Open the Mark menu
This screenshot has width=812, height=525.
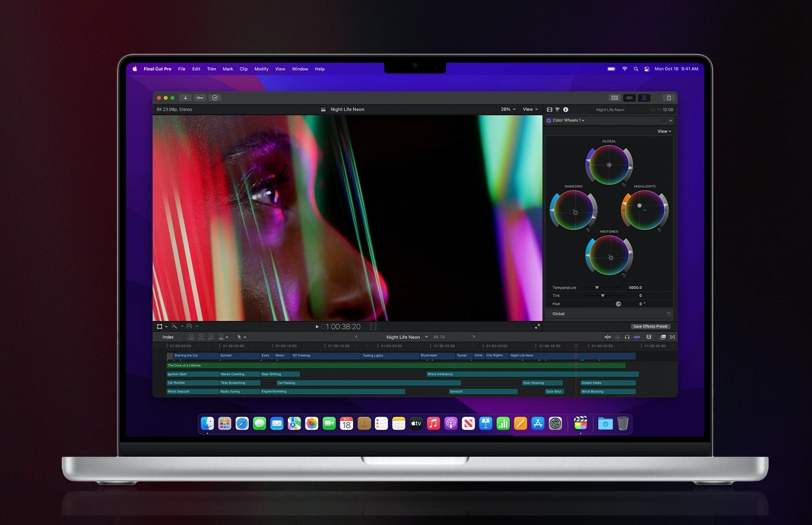click(228, 69)
